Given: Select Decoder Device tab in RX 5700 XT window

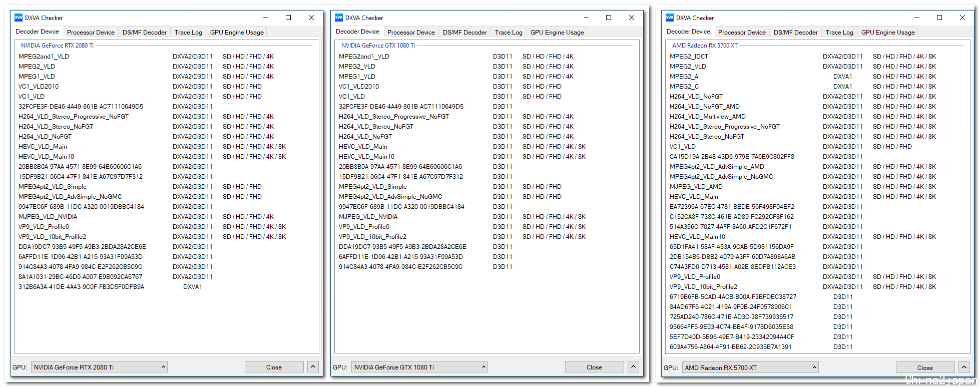Looking at the screenshot, I should click(x=688, y=32).
